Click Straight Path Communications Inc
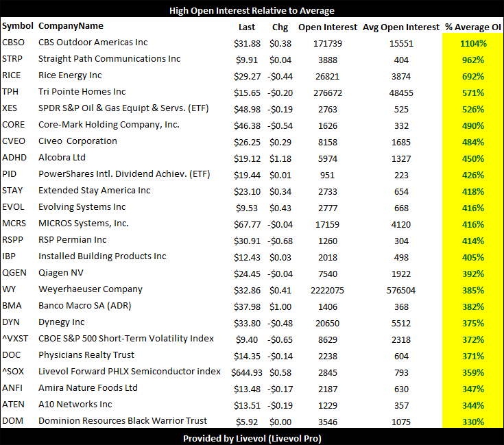The width and height of the screenshot is (504, 445). point(109,59)
